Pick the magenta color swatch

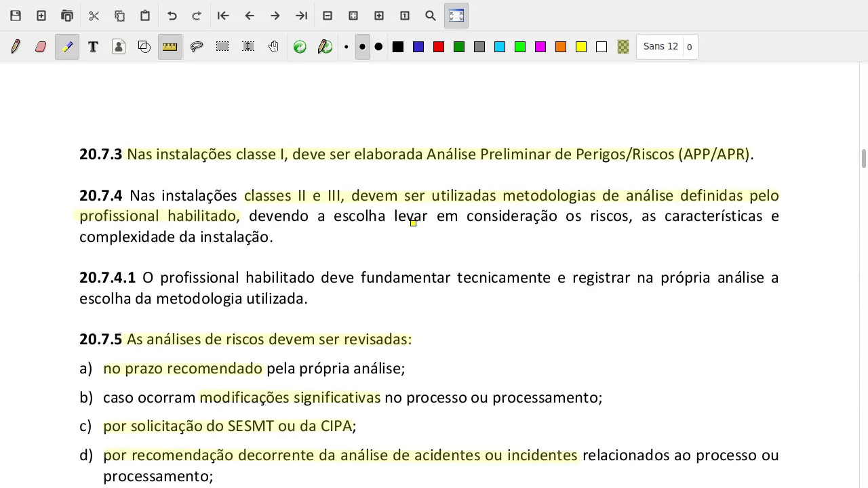tap(540, 47)
